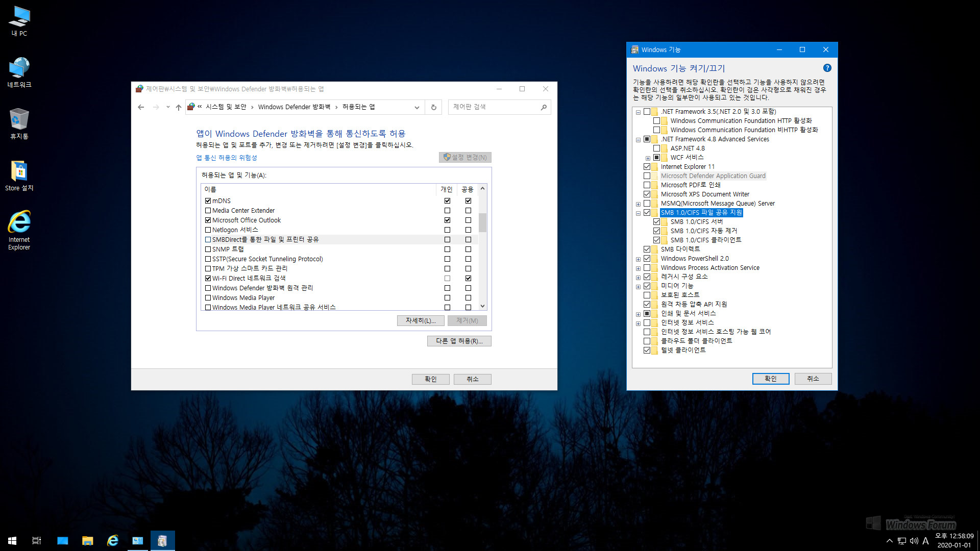Show hidden system tray icons
This screenshot has height=551, width=980.
click(890, 541)
